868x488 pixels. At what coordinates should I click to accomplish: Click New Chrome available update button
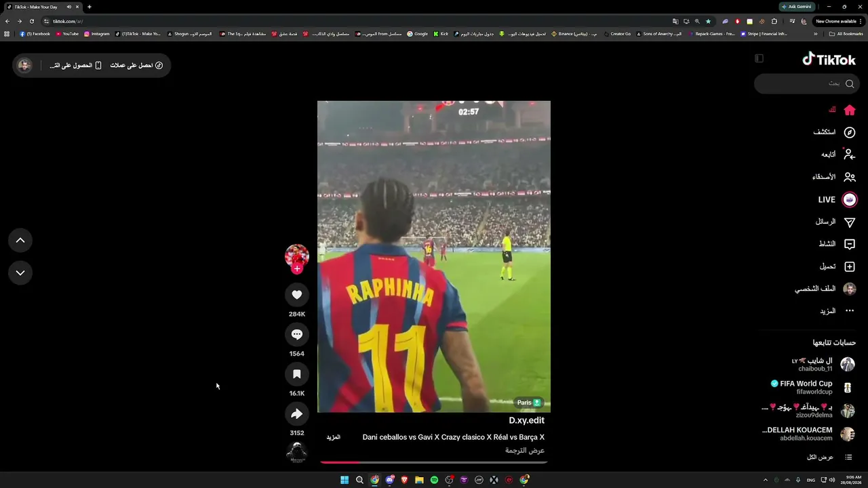[837, 21]
